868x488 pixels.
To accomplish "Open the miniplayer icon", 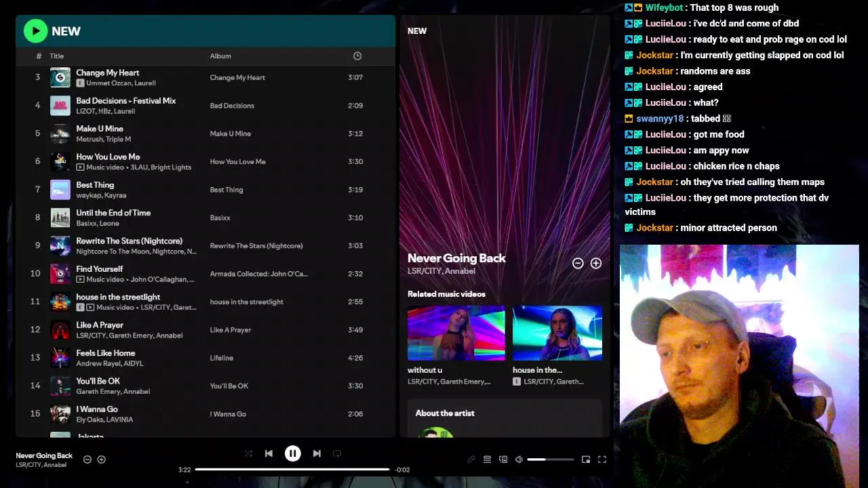I will click(586, 460).
